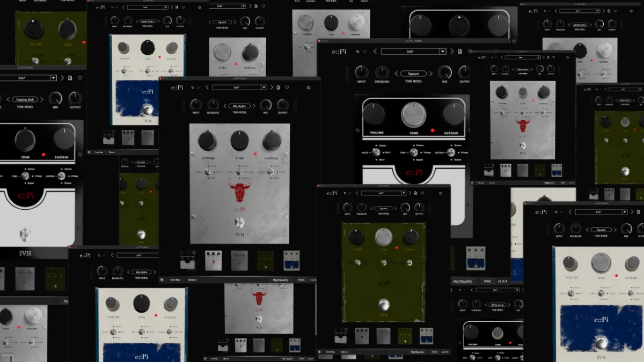The image size is (644, 362).
Task: Select next tone model after Raging Bull
Action: (x=42, y=100)
